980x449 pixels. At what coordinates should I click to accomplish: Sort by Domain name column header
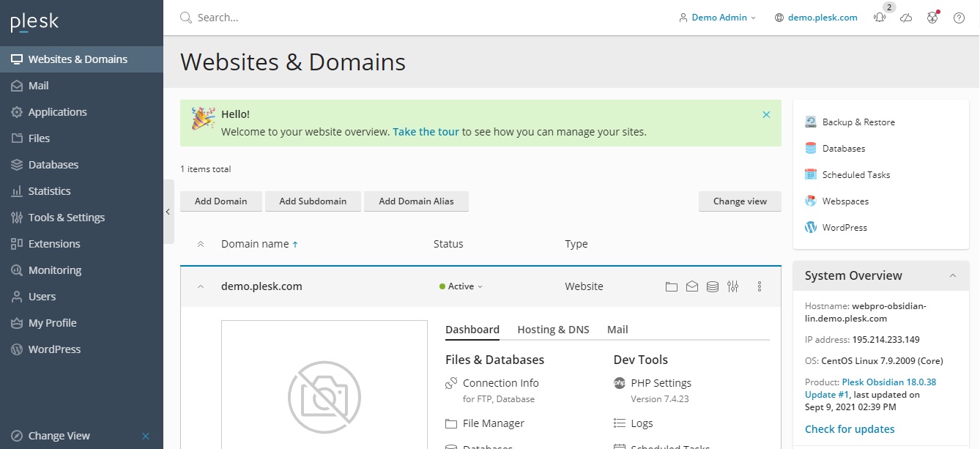tap(255, 244)
